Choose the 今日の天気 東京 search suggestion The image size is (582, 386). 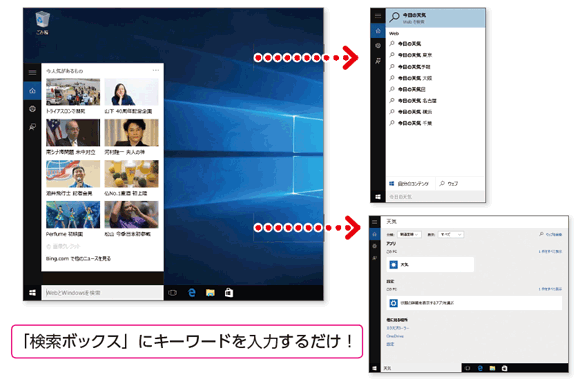coord(415,55)
